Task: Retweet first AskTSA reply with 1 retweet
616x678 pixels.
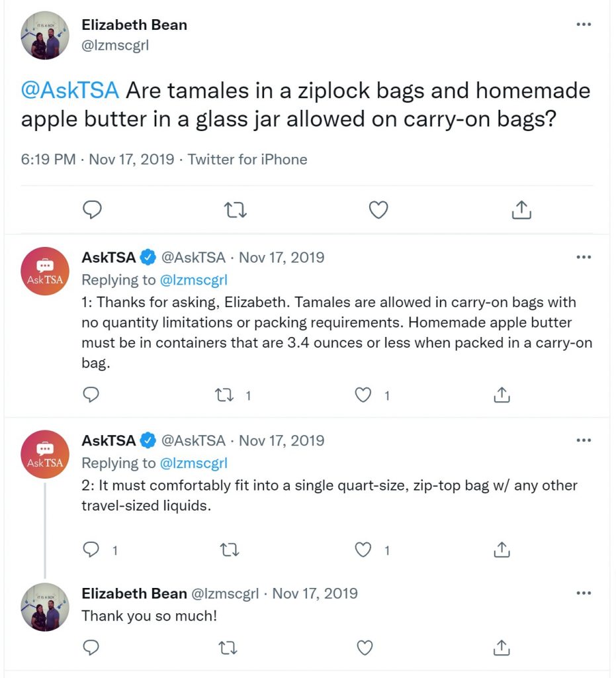Action: (224, 395)
